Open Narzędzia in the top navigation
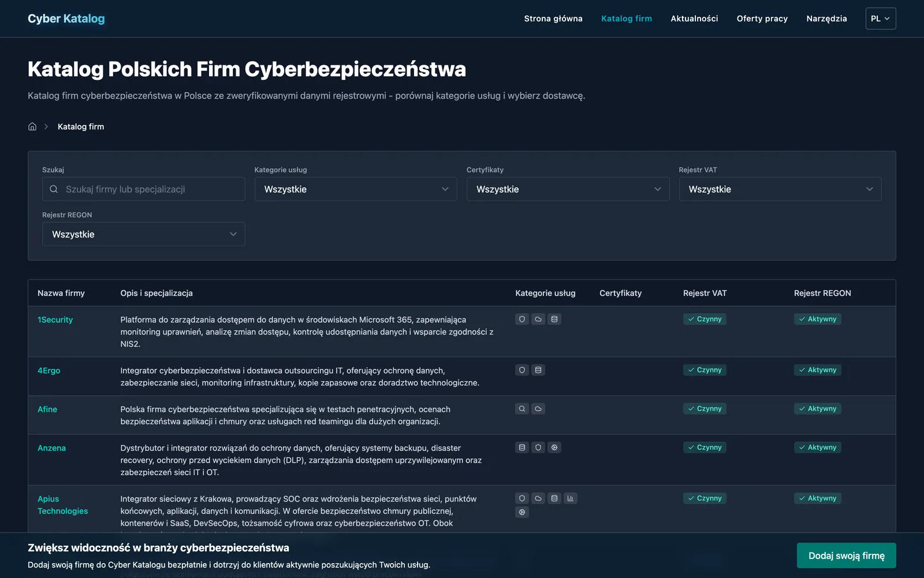This screenshot has width=924, height=578. point(826,18)
